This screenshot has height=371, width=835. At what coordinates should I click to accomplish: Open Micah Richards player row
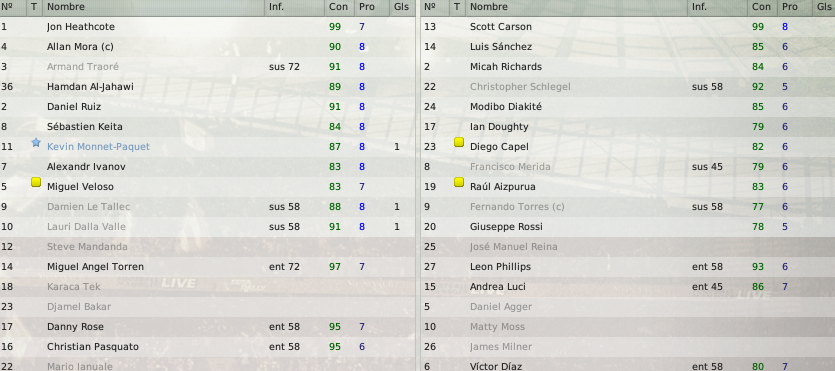pos(628,67)
